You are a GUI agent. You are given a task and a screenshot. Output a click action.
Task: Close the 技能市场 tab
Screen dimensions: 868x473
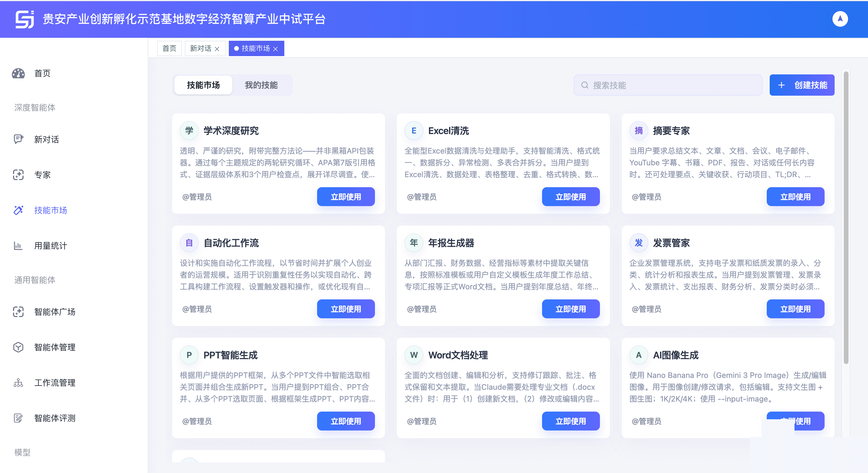pos(275,49)
